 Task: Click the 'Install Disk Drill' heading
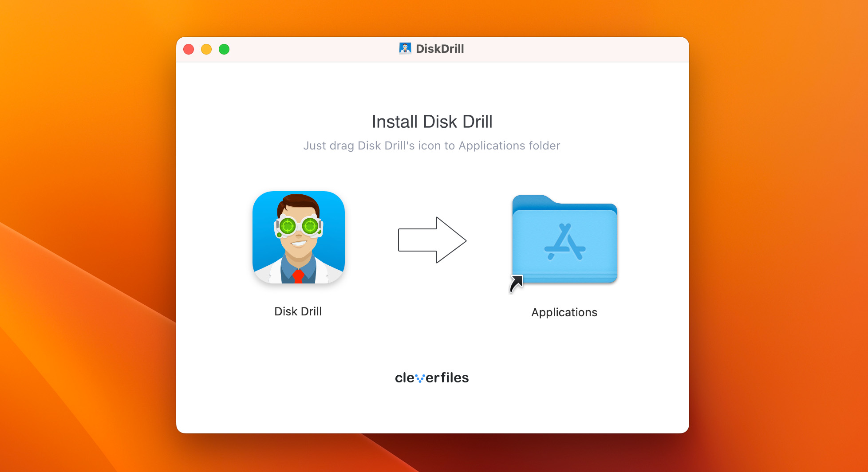tap(432, 122)
